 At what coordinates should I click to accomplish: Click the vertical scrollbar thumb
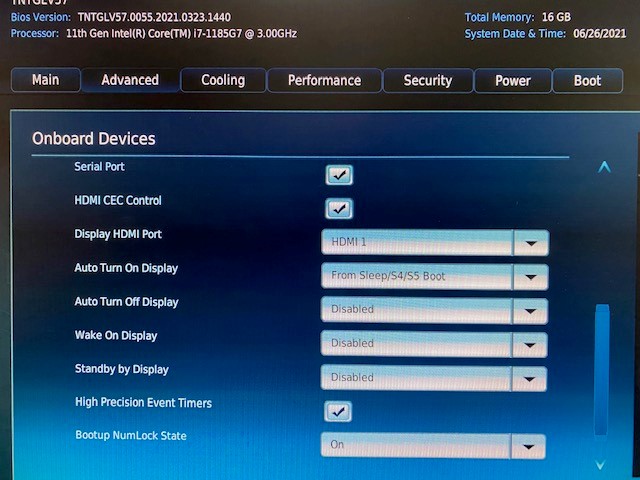pyautogui.click(x=602, y=370)
